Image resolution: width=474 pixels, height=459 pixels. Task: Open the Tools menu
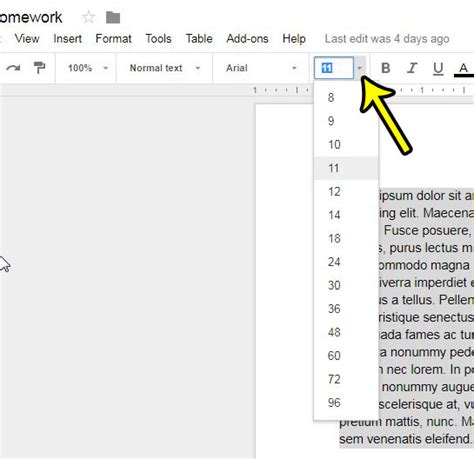coord(158,39)
